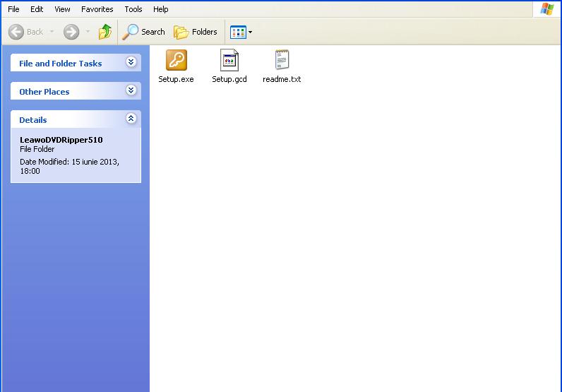Open the Favorites menu
This screenshot has width=562, height=392.
tap(97, 9)
